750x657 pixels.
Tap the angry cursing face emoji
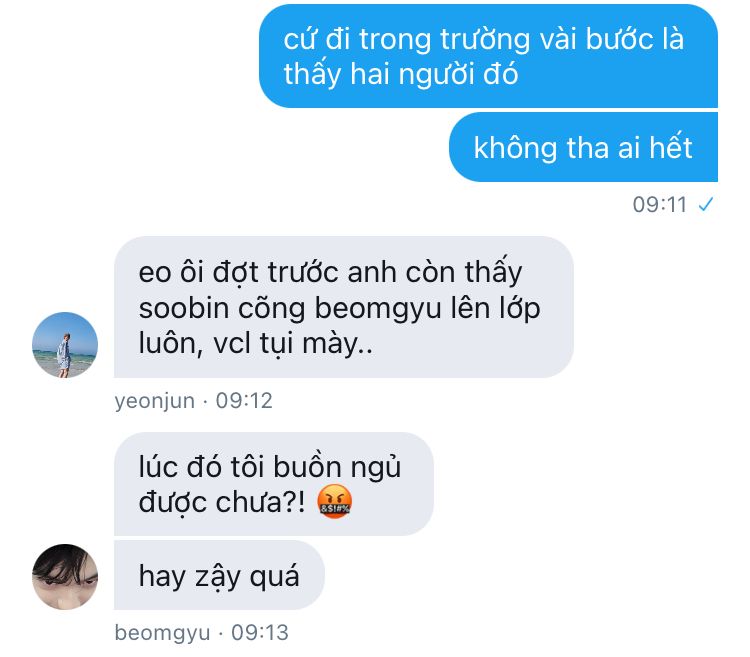335,502
